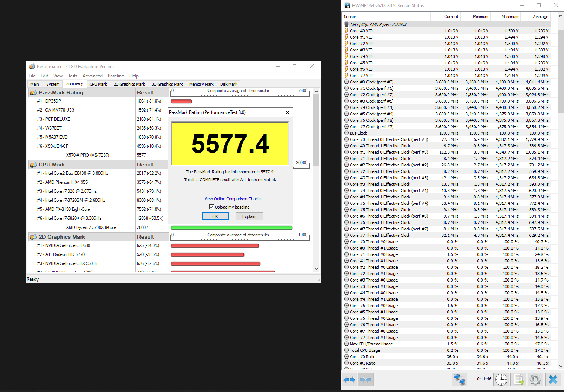Viewport: 564px width, 392px height.
Task: Click the icon beside Max CPU/Thread Usage
Action: click(346, 344)
